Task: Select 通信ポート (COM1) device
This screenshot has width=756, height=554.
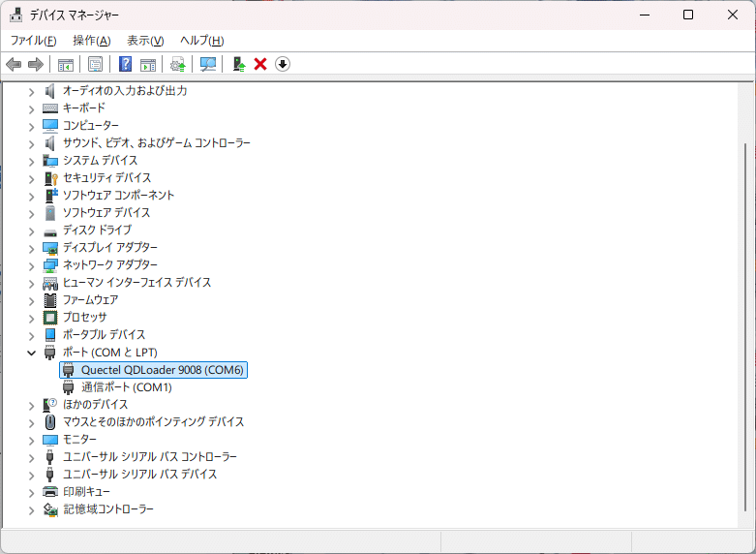Action: pos(126,387)
